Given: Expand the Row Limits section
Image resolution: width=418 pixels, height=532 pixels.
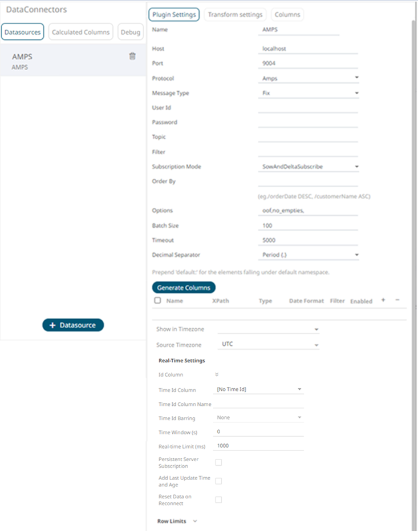Looking at the screenshot, I should pos(177,521).
